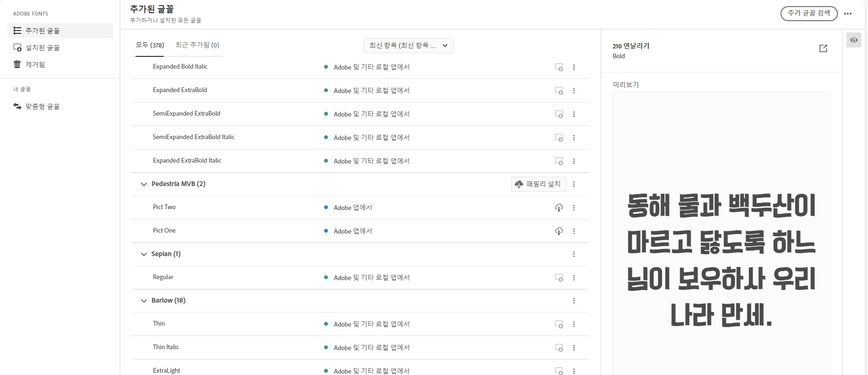Open more options for Expanded ExtraBold Italic

(x=574, y=161)
